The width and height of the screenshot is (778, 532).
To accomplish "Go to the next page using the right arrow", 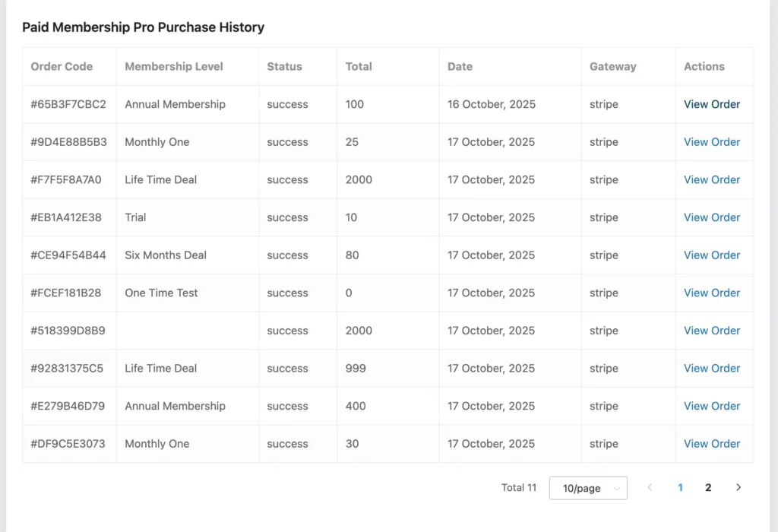I will point(738,487).
